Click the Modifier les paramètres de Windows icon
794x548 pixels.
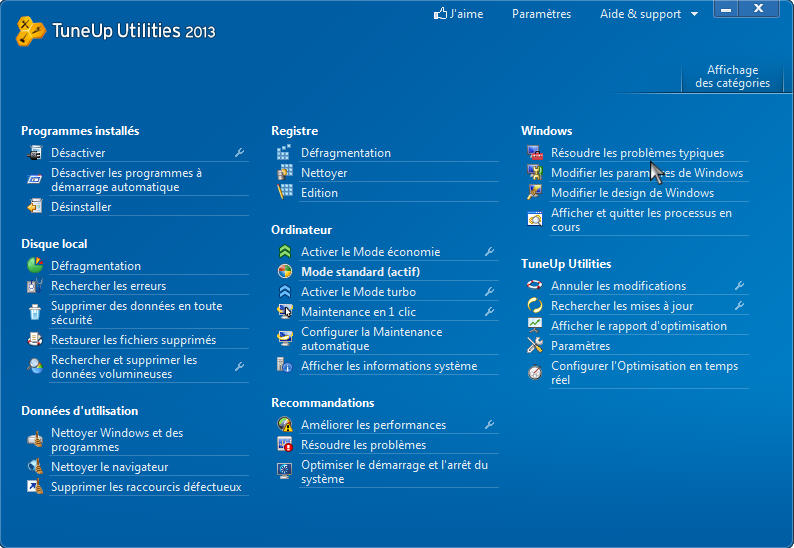pos(535,172)
